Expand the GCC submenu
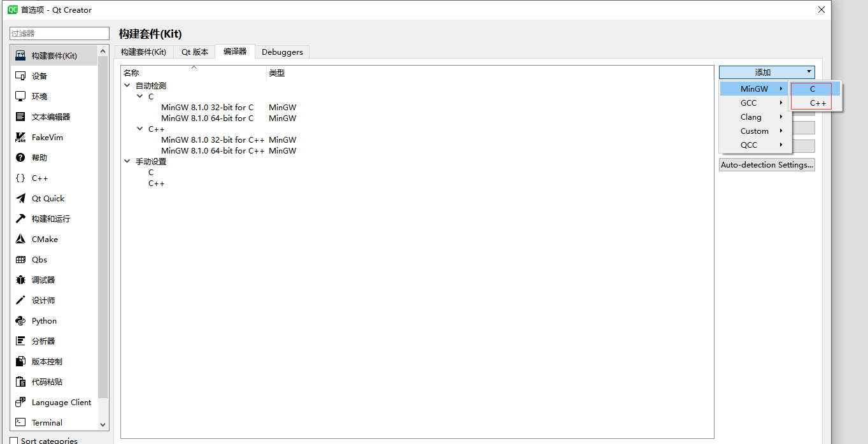Image resolution: width=868 pixels, height=444 pixels. coord(756,103)
